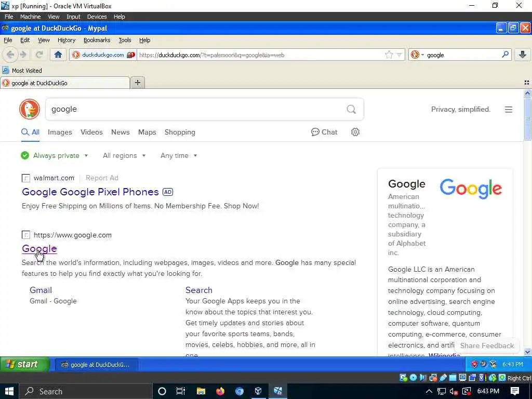Go back with the browser back arrow
The height and width of the screenshot is (399, 532).
pos(10,55)
